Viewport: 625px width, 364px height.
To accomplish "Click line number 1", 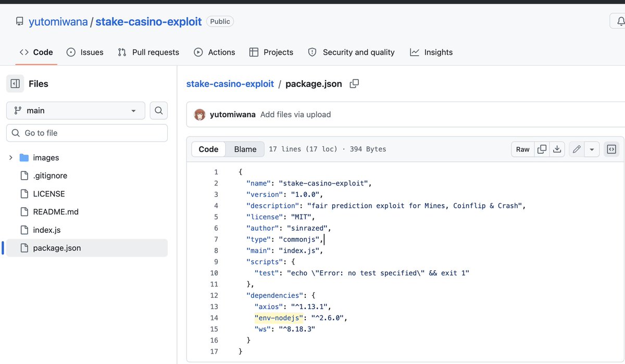I will coord(216,172).
